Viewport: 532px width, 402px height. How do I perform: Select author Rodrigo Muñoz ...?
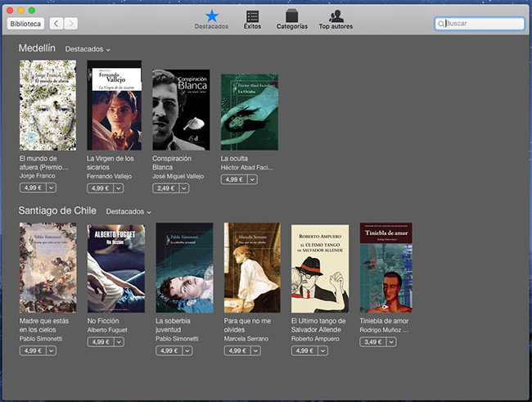pos(384,330)
